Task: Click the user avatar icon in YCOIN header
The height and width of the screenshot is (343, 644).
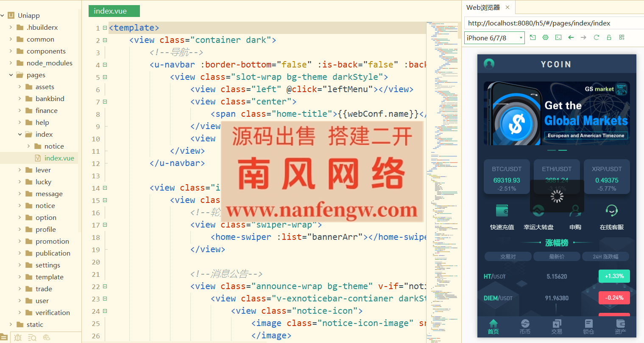Action: pyautogui.click(x=489, y=64)
